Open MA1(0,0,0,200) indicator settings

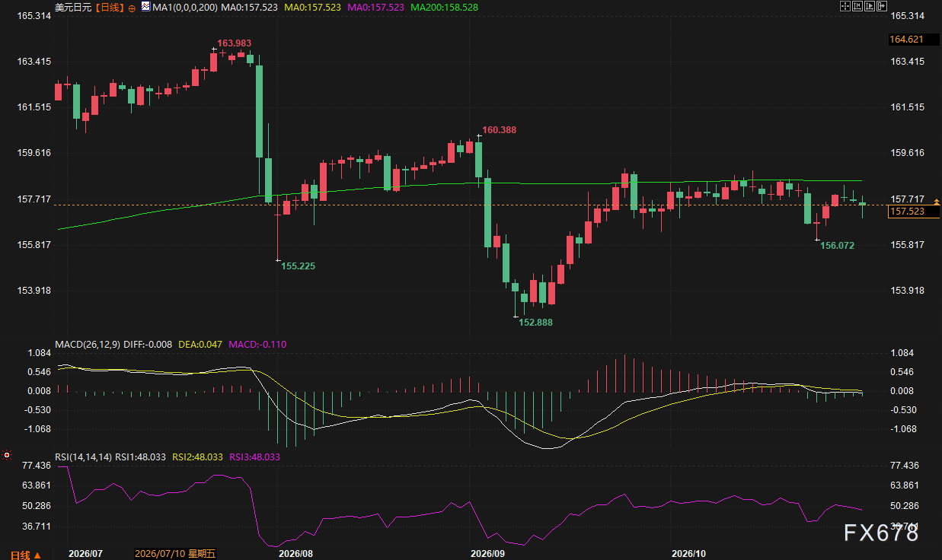184,7
